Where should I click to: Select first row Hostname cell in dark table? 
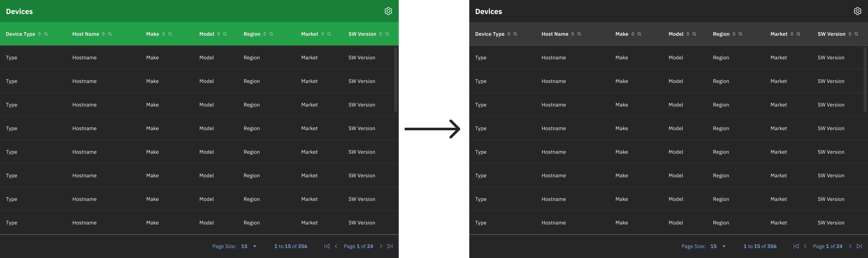[x=554, y=57]
